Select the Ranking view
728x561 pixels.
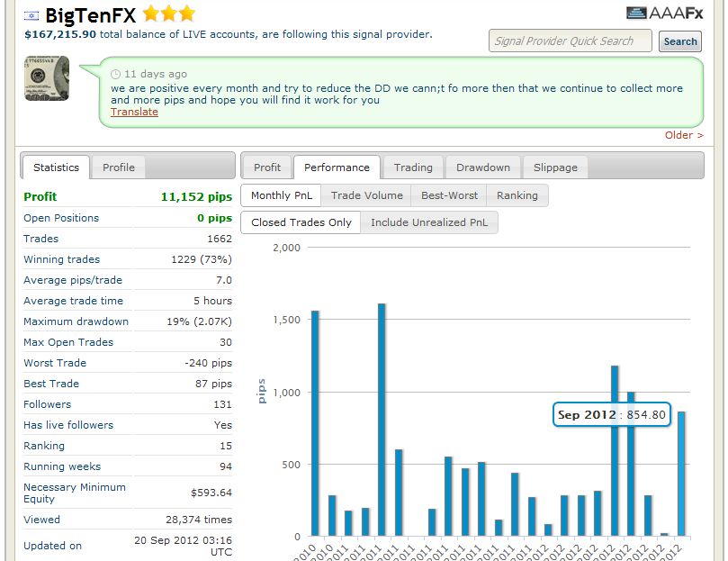517,195
